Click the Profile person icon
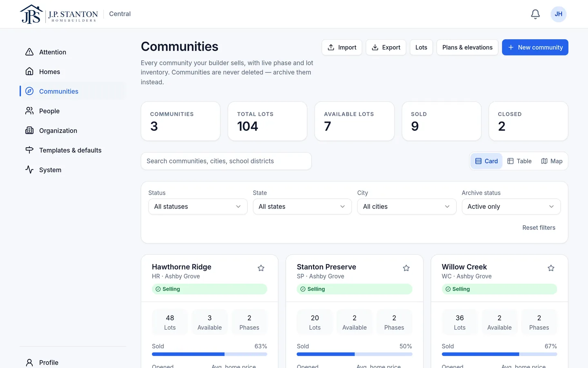588x368 pixels. pos(29,363)
